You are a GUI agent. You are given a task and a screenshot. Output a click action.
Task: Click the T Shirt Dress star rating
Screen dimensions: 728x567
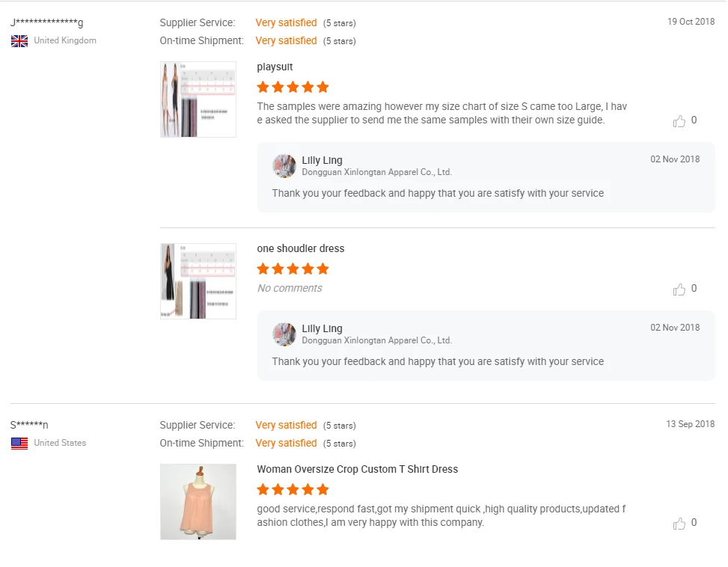tap(293, 490)
